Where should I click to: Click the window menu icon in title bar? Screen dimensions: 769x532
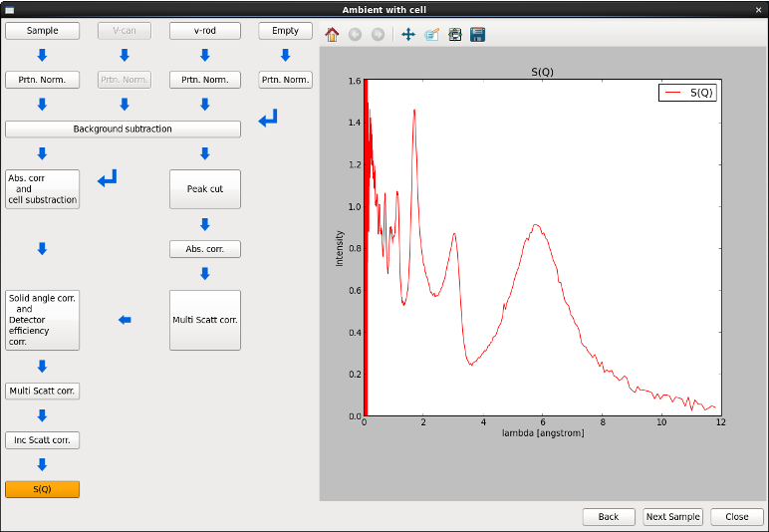pyautogui.click(x=9, y=10)
